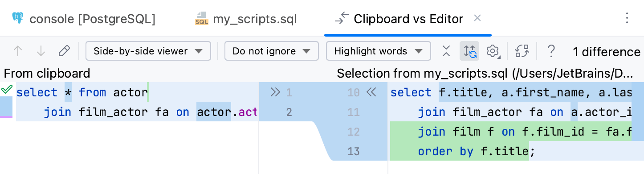Open diff settings gear icon
Viewport: 644px width, 174px height.
coord(493,51)
